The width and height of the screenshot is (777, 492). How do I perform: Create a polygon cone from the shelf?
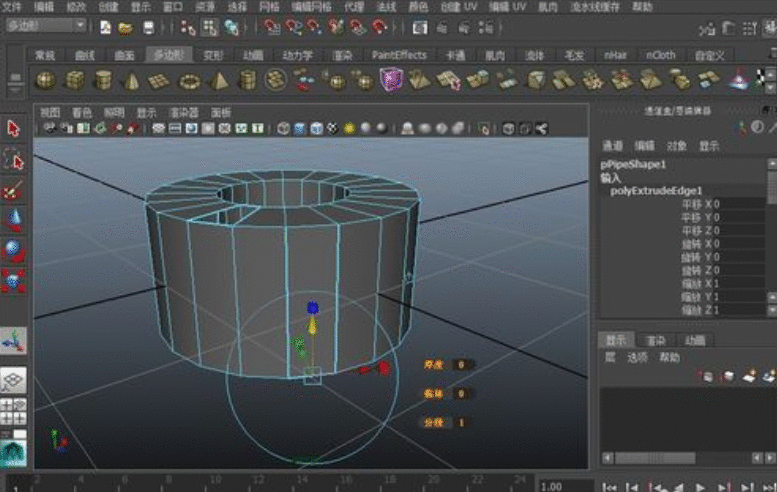(x=132, y=79)
